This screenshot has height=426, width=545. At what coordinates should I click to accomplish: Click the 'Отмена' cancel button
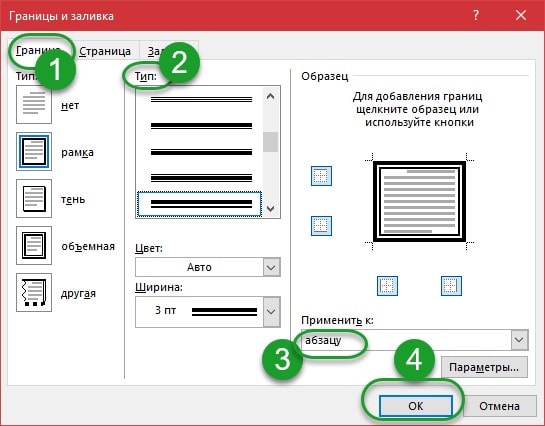499,406
